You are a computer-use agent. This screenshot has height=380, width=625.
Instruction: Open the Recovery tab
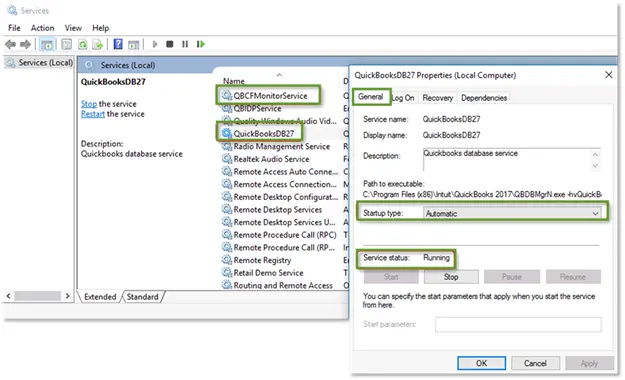[x=438, y=98]
